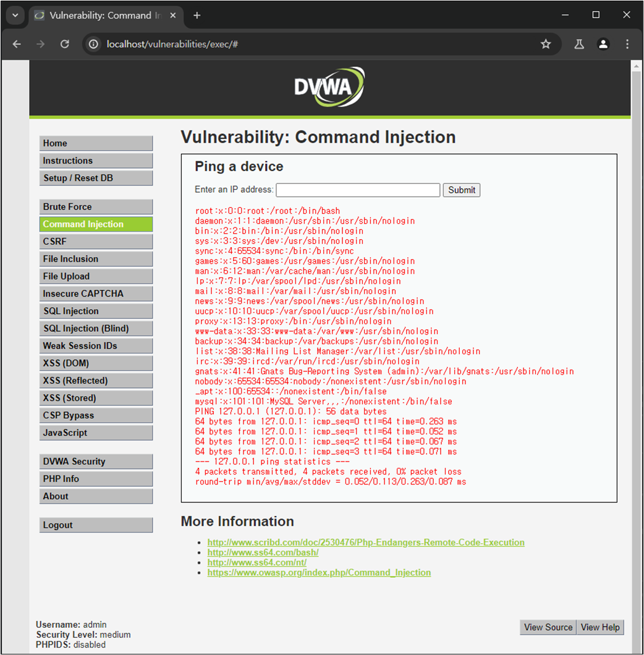Click the '4 packets transmitted' output line
Screen dimensions: 644x655
[328, 471]
